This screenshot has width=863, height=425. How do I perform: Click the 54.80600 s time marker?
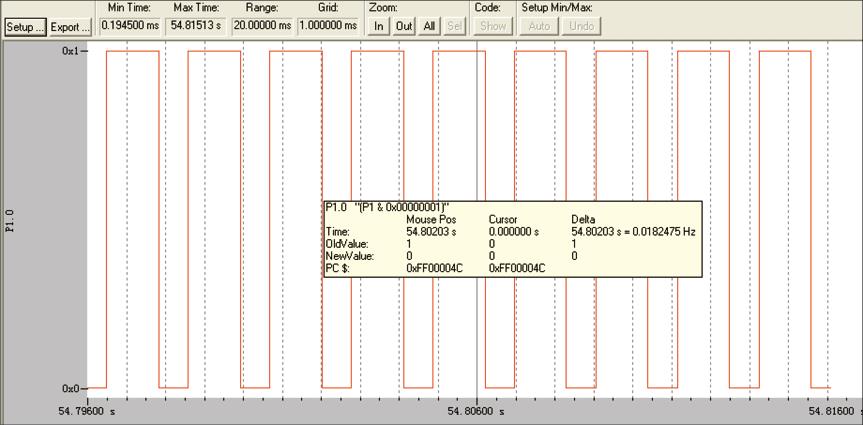(476, 411)
